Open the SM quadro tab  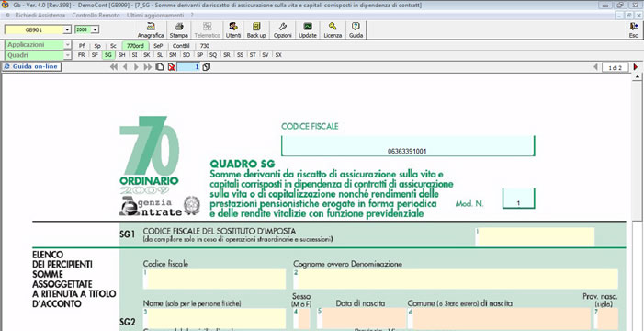click(173, 55)
